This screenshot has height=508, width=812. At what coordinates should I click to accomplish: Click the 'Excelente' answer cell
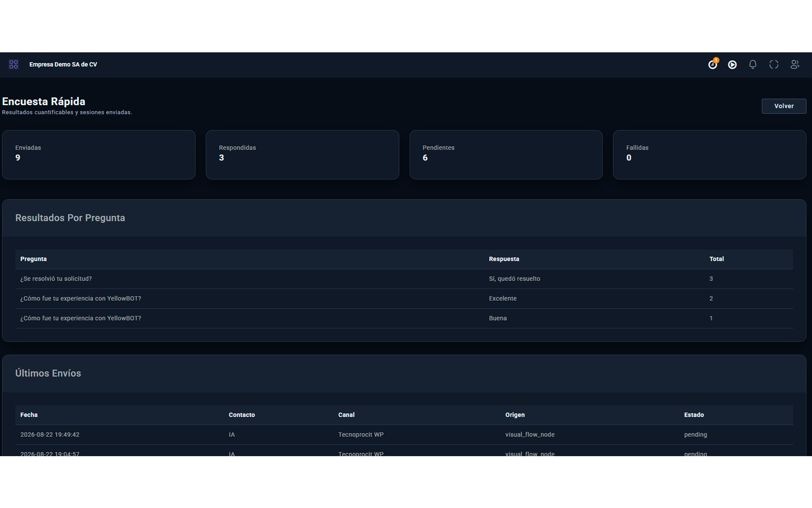pyautogui.click(x=503, y=299)
